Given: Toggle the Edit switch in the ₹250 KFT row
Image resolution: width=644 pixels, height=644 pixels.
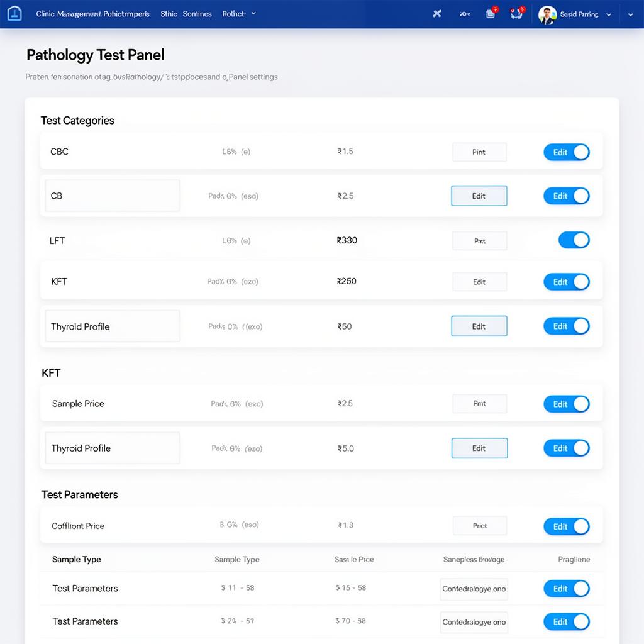Looking at the screenshot, I should click(x=567, y=282).
